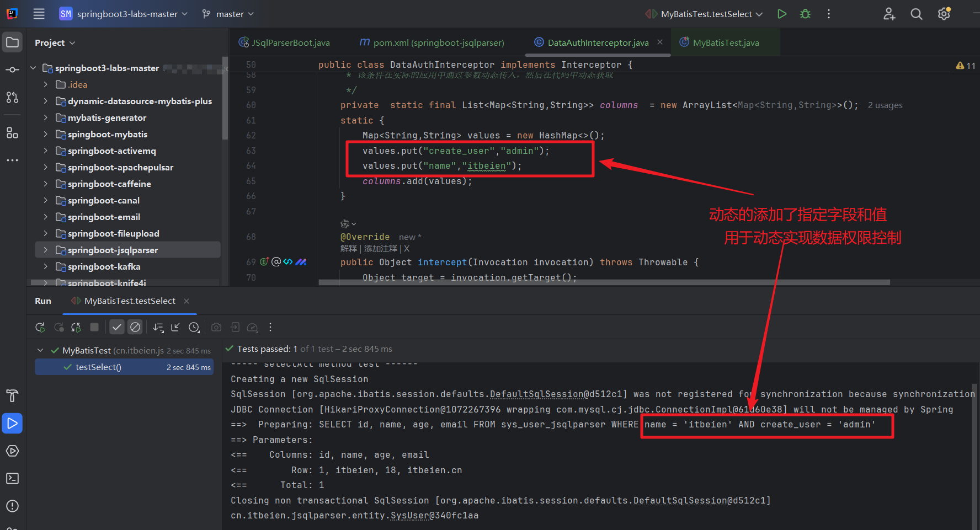980x530 pixels.
Task: Open the Terminal tool window
Action: point(12,478)
